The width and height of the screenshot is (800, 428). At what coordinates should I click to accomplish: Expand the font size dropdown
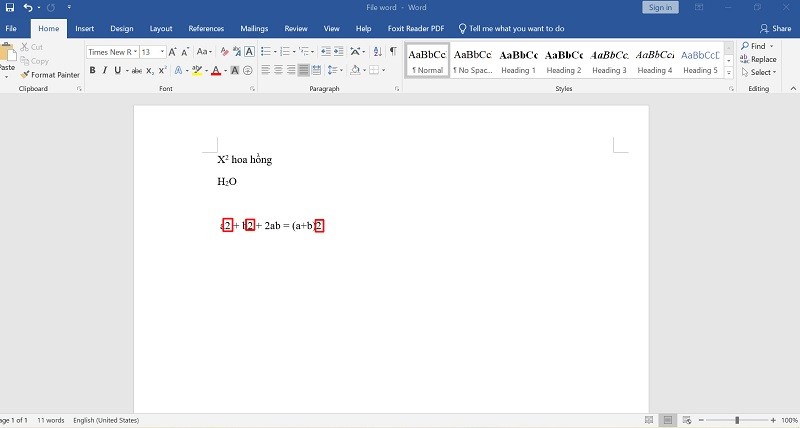click(x=162, y=52)
